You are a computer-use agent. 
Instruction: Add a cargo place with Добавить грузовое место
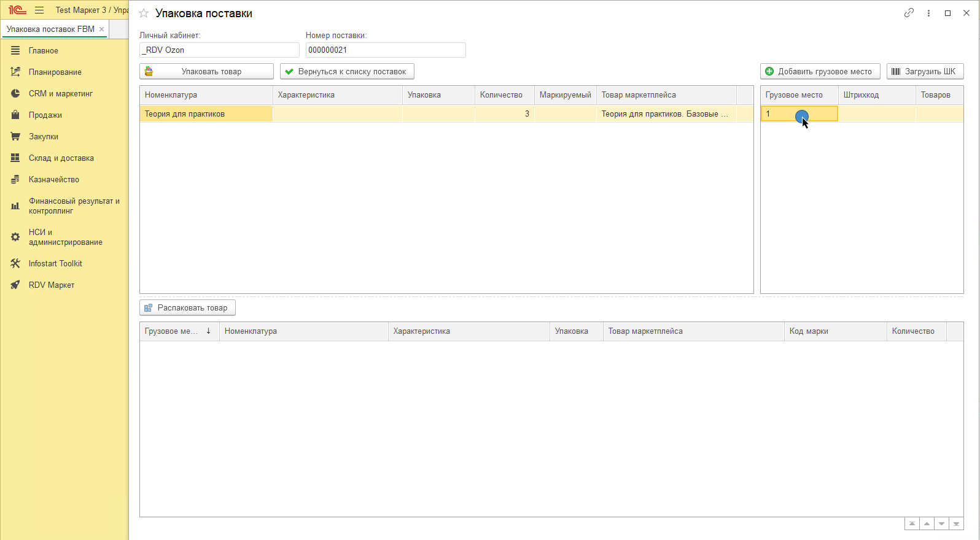click(x=820, y=72)
